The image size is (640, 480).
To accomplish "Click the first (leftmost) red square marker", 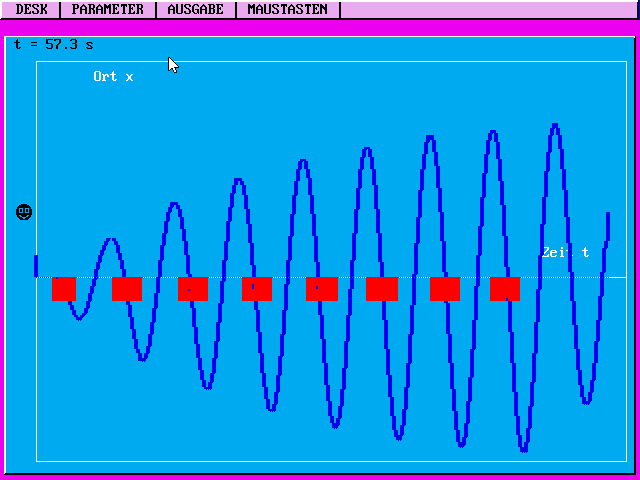I will point(64,289).
